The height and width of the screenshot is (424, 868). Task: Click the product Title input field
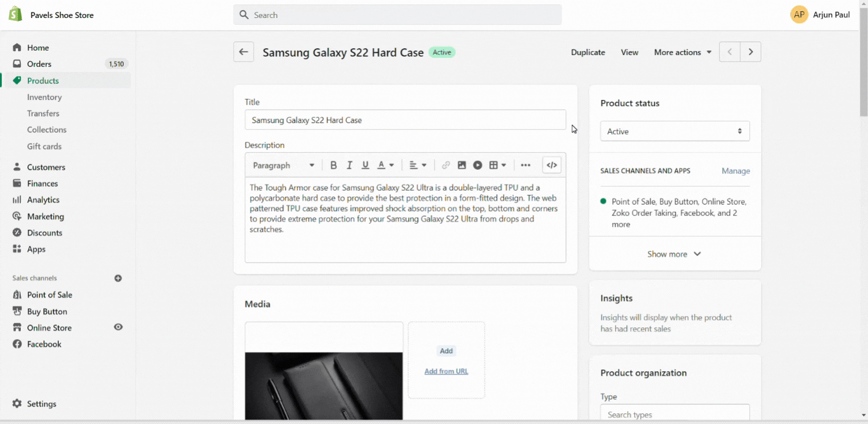pos(405,120)
